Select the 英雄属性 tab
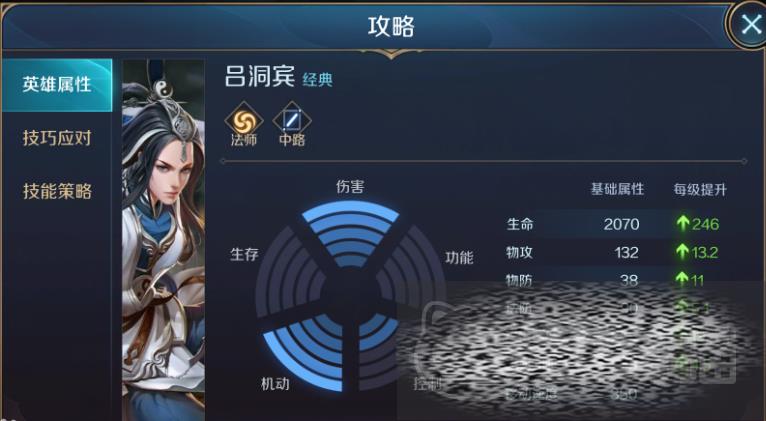Viewport: 766px width, 421px height. click(57, 85)
